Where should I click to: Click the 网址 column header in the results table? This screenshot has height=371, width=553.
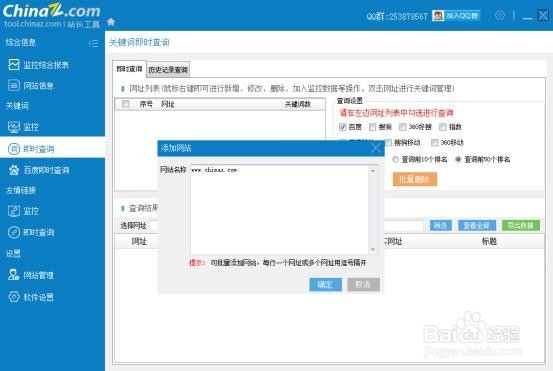[x=139, y=242]
